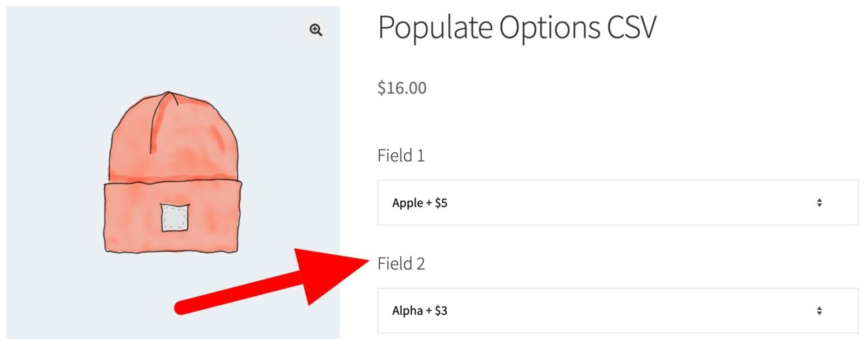The image size is (868, 350).
Task: Click the up-down arrows of Field 2 dropdown
Action: point(819,311)
